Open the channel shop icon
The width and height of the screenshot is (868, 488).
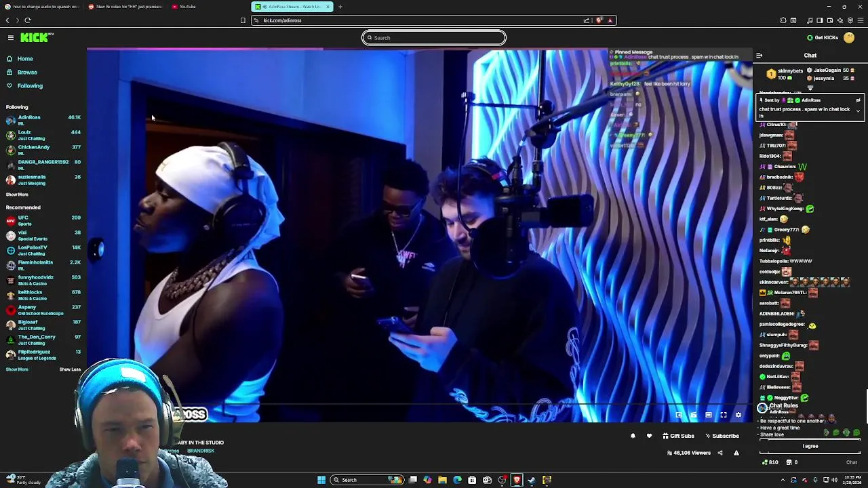[x=789, y=462]
